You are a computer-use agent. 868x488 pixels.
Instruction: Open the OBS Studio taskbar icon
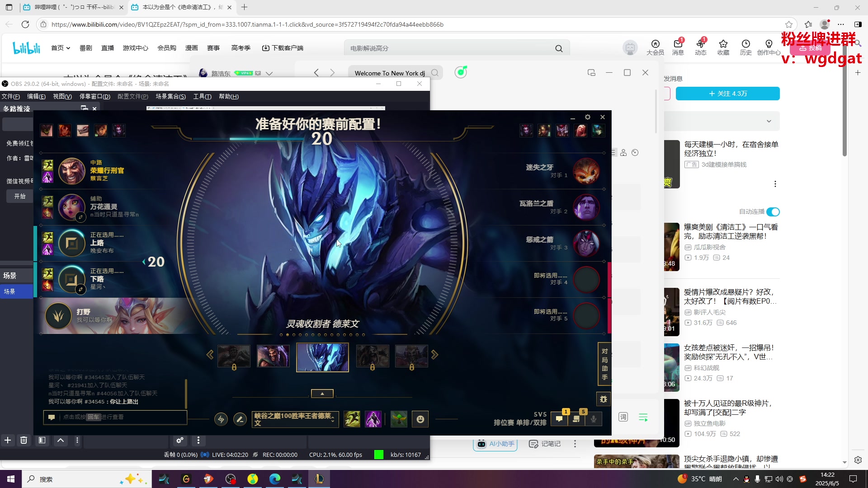coord(231,479)
